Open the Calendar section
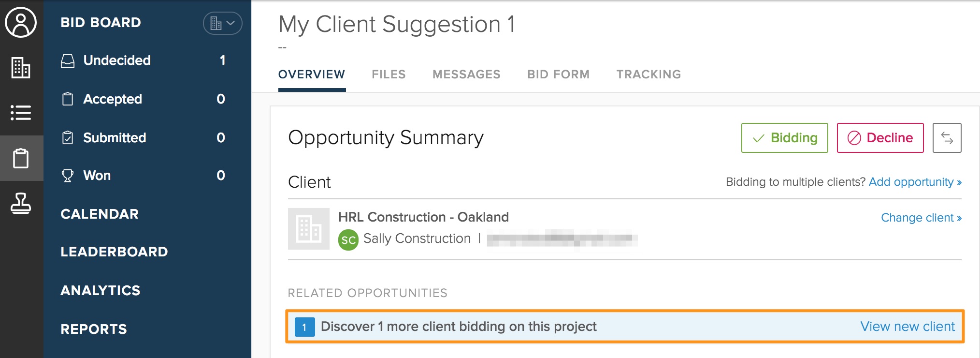 [100, 214]
